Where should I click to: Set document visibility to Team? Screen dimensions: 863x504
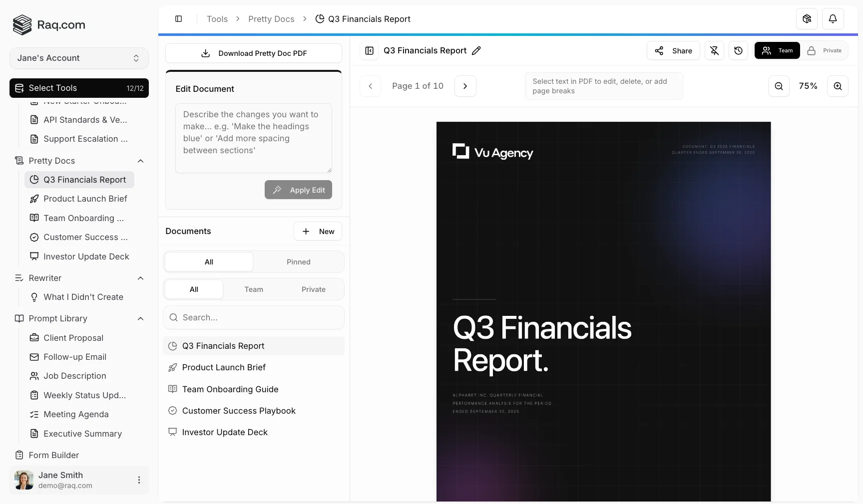click(x=777, y=50)
